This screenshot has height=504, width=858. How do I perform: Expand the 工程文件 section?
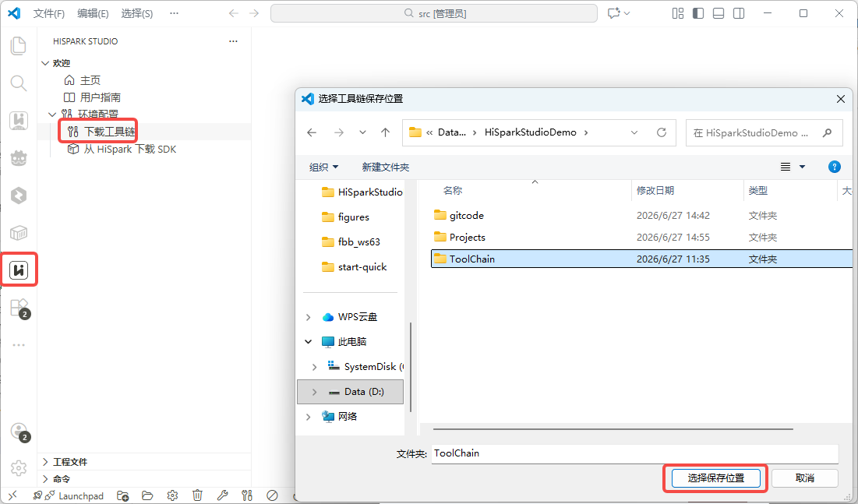point(45,462)
